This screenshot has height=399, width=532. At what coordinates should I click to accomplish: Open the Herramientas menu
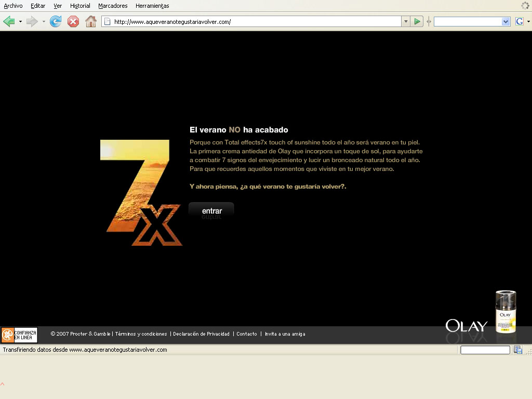pyautogui.click(x=152, y=6)
